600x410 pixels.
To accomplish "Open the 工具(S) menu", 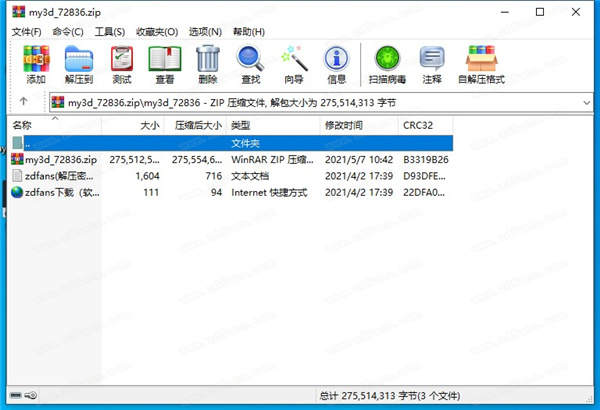I will point(110,32).
